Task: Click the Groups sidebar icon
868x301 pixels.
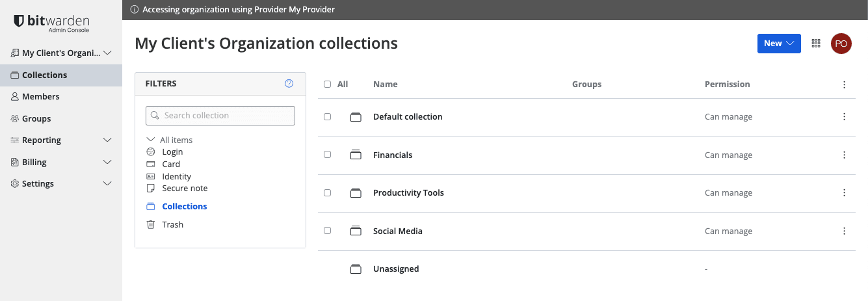Action: tap(15, 118)
